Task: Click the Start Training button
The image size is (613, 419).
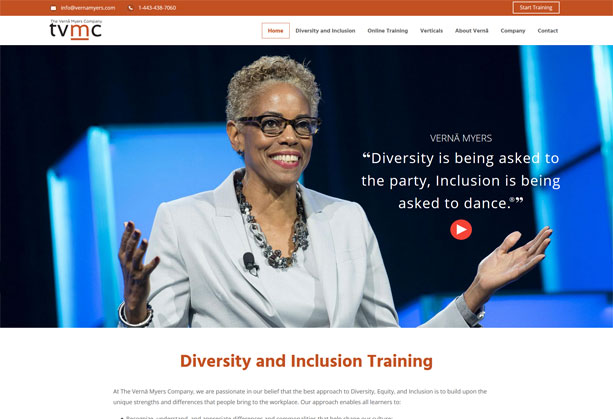Action: point(536,7)
